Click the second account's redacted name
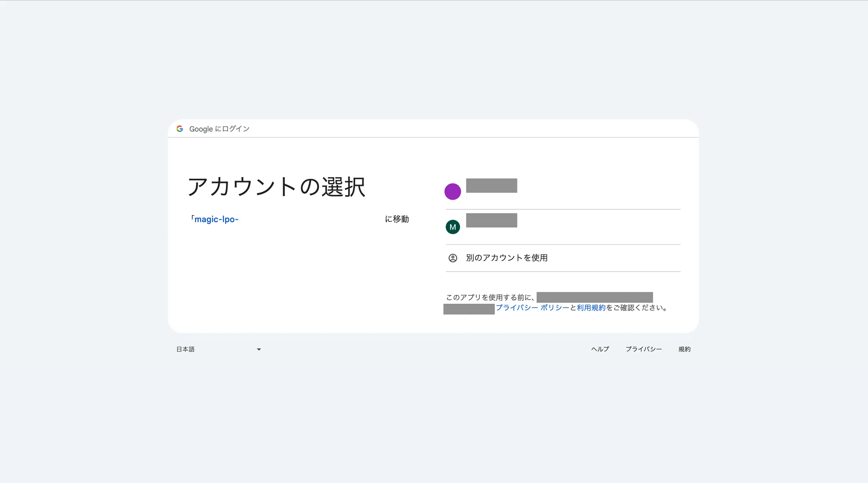 [491, 220]
